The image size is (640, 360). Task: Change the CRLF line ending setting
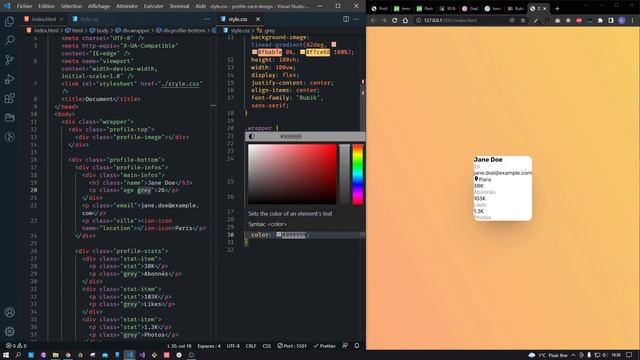click(251, 346)
